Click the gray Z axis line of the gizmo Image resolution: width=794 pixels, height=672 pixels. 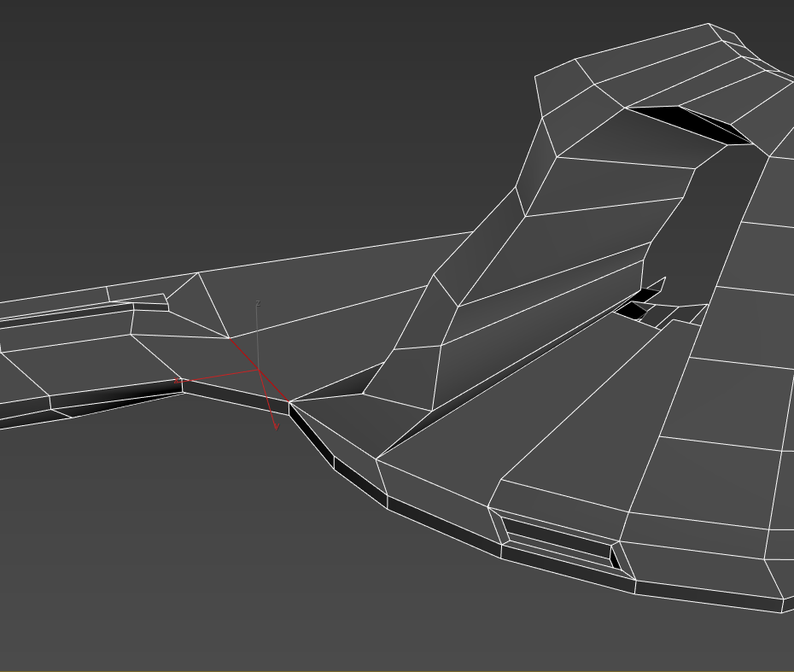tap(258, 336)
